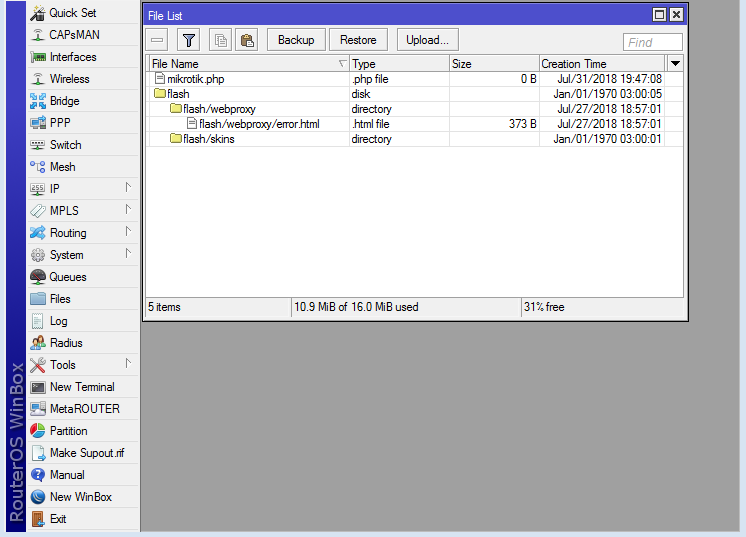Open the Tools menu entry
The image size is (746, 537).
tap(83, 365)
